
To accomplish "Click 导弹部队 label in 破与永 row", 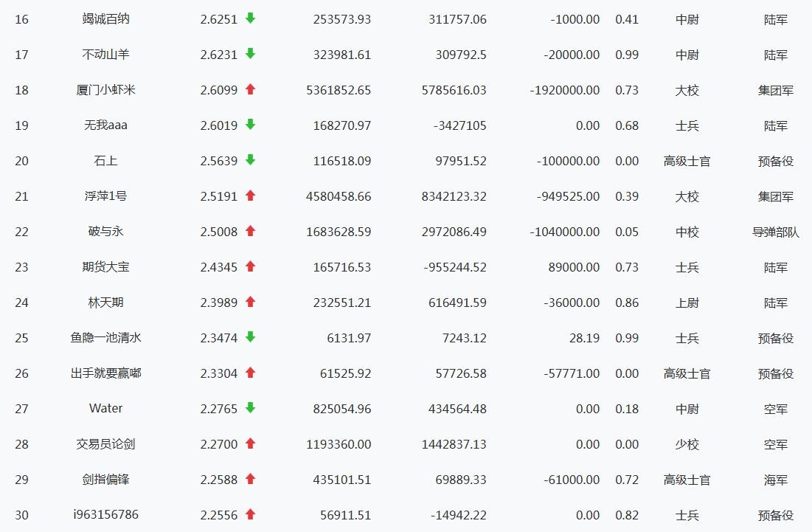I will click(x=775, y=232).
